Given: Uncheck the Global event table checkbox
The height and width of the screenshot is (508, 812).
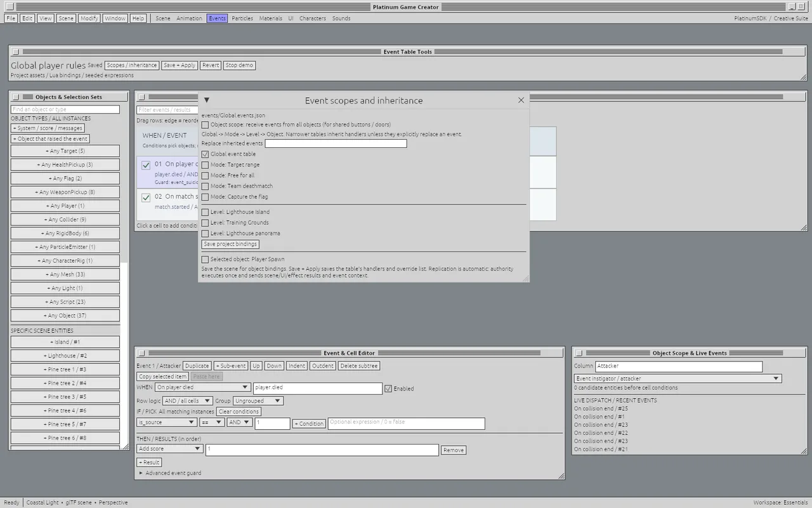Looking at the screenshot, I should (x=205, y=154).
